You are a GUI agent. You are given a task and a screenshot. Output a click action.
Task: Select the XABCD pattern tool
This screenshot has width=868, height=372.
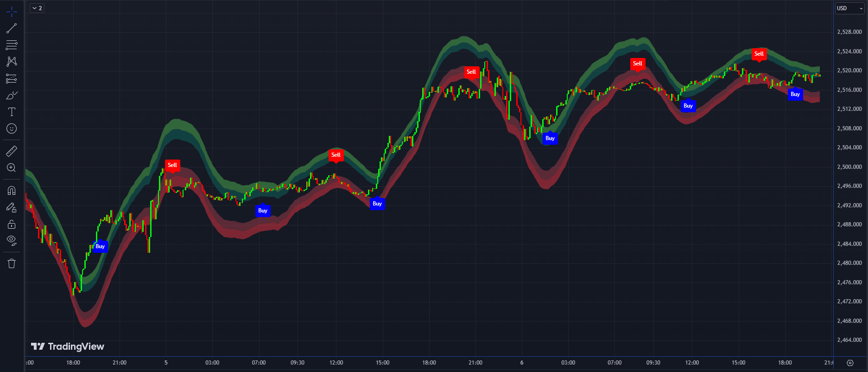pos(12,62)
